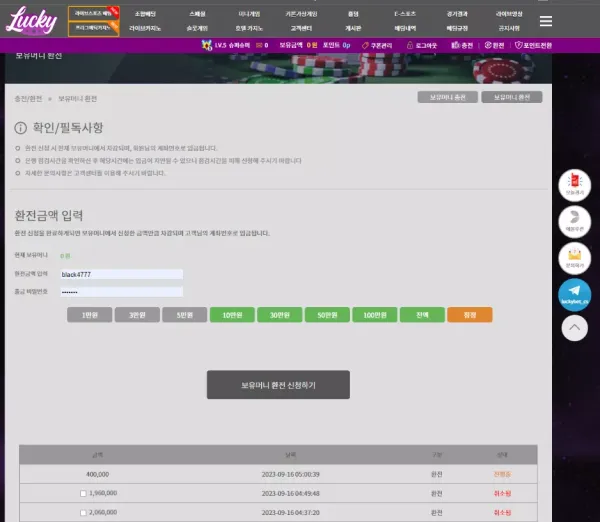This screenshot has width=600, height=522.
Task: Open the 미니게임 menu
Action: pyautogui.click(x=249, y=14)
